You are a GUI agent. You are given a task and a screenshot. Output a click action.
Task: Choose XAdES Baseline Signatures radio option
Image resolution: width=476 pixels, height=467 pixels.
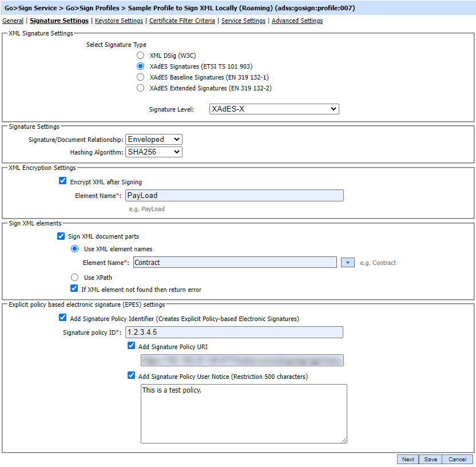[x=141, y=77]
